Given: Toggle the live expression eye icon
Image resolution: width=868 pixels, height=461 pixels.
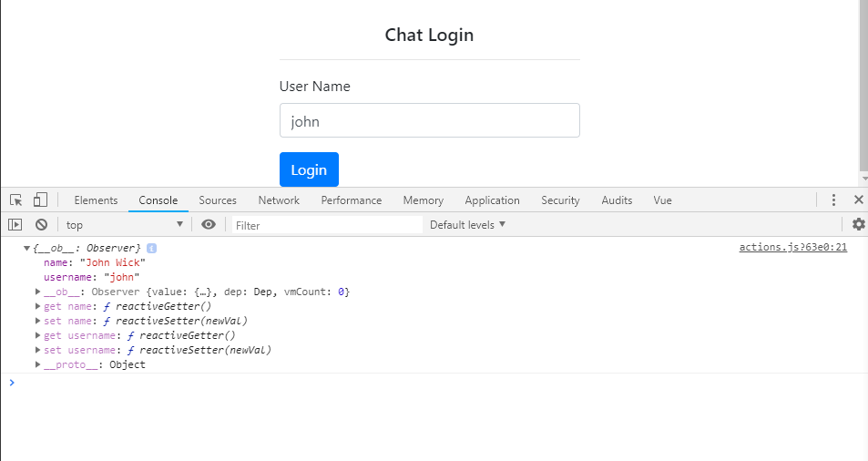Looking at the screenshot, I should pyautogui.click(x=209, y=224).
